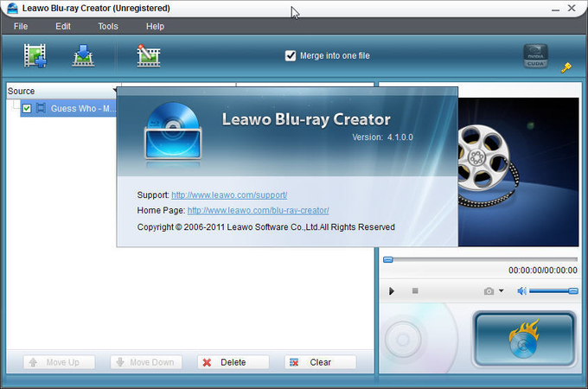Click the Version 4.1.0.0 text
This screenshot has height=389, width=588.
[382, 137]
